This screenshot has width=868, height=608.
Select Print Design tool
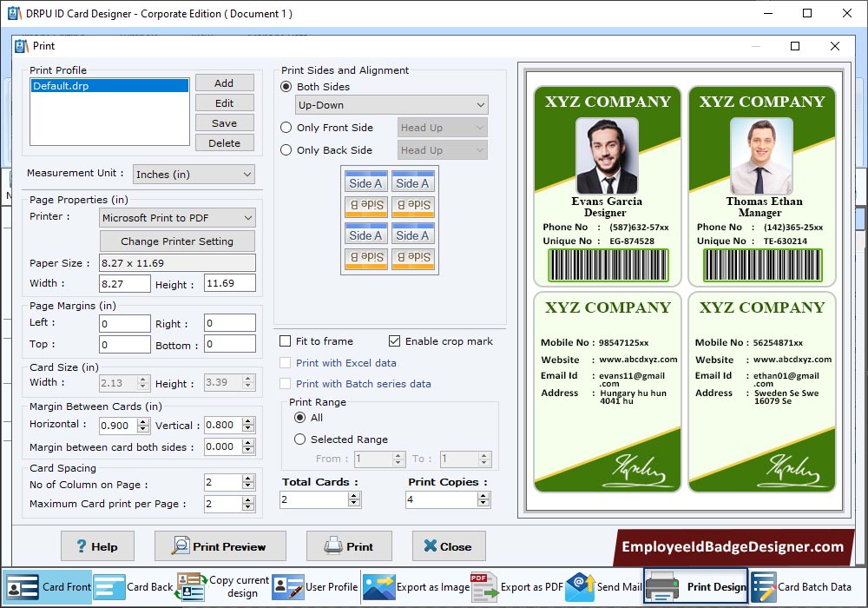click(696, 587)
